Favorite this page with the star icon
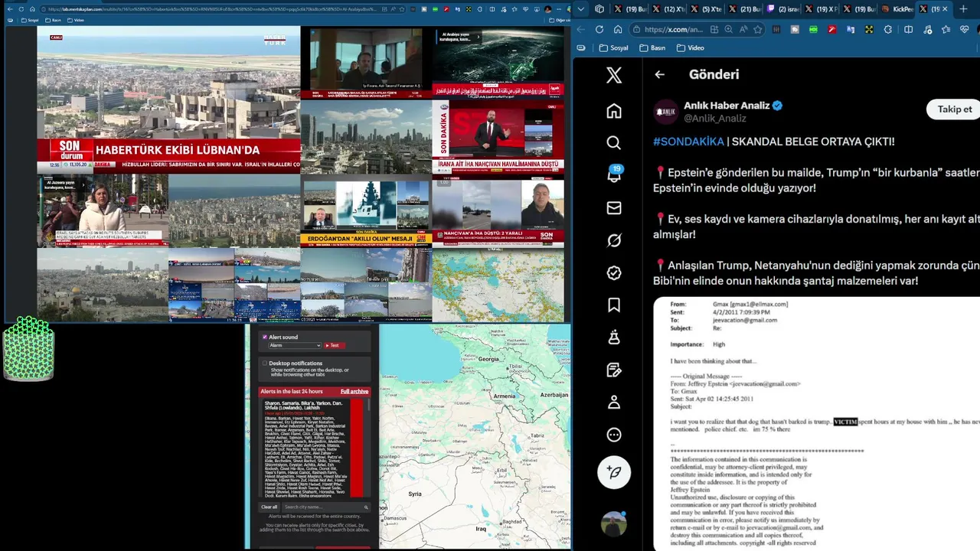Screen dimensions: 980x551 point(757,29)
